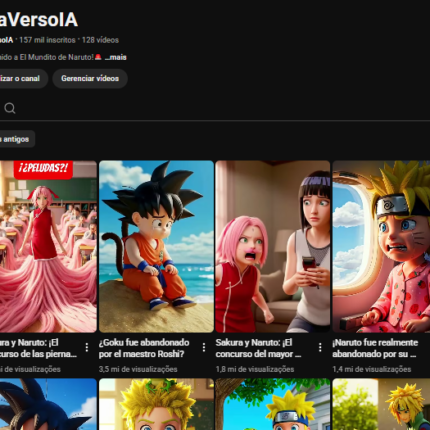Open the blond character with frog thumbnail

tap(156, 404)
